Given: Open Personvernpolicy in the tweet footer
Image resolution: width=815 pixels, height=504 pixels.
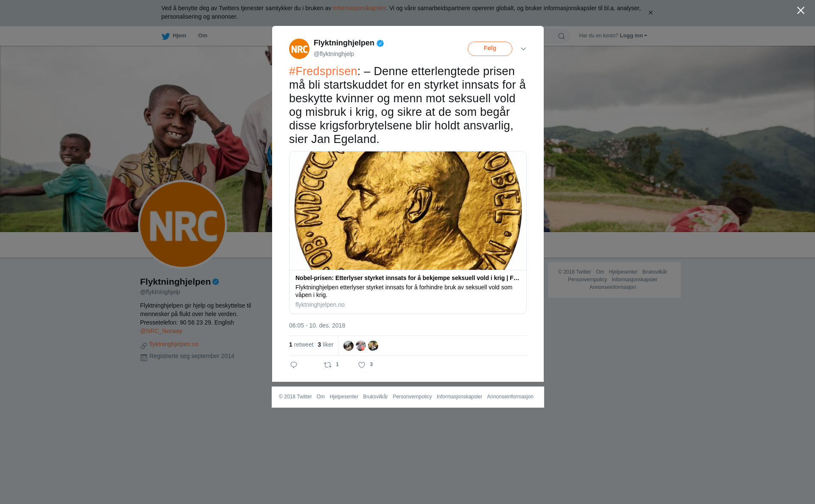Looking at the screenshot, I should (412, 397).
